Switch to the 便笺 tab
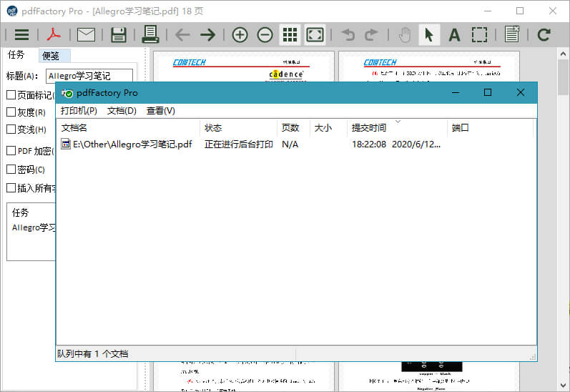The image size is (570, 392). point(50,55)
